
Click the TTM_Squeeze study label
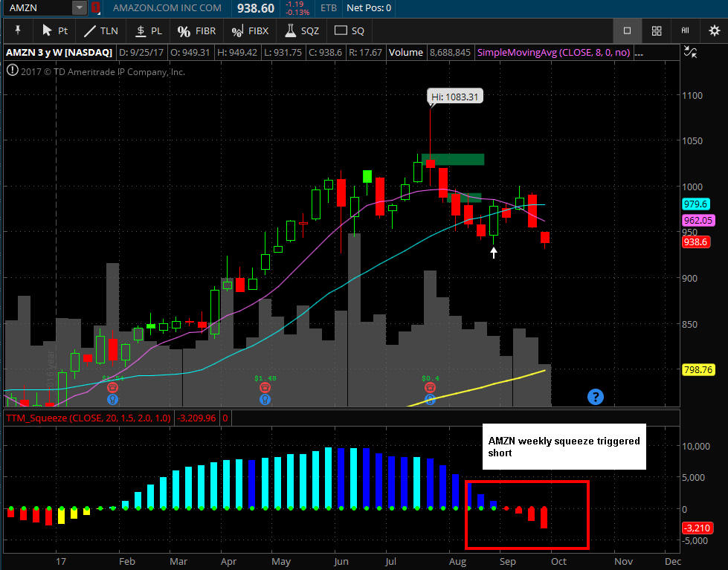tap(88, 418)
